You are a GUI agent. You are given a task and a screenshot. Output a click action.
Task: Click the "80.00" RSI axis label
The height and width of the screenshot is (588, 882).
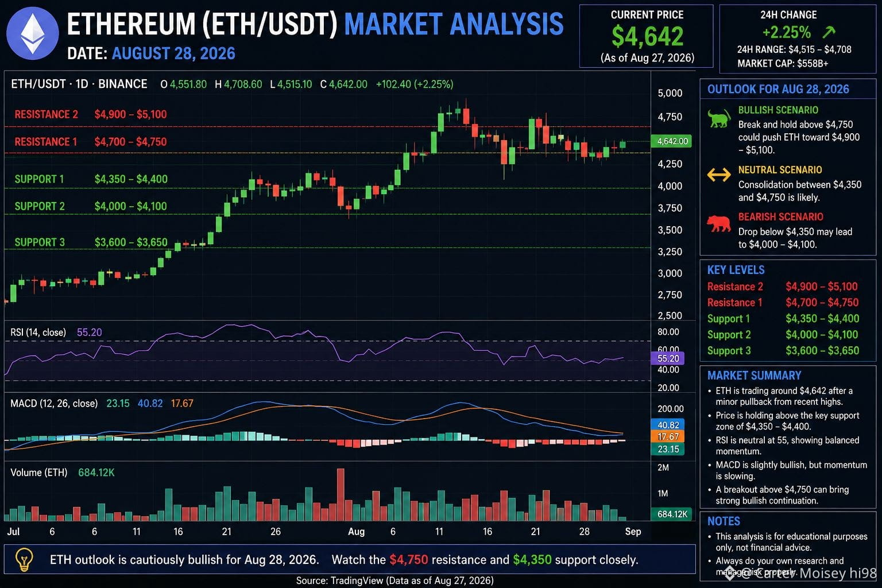click(668, 332)
